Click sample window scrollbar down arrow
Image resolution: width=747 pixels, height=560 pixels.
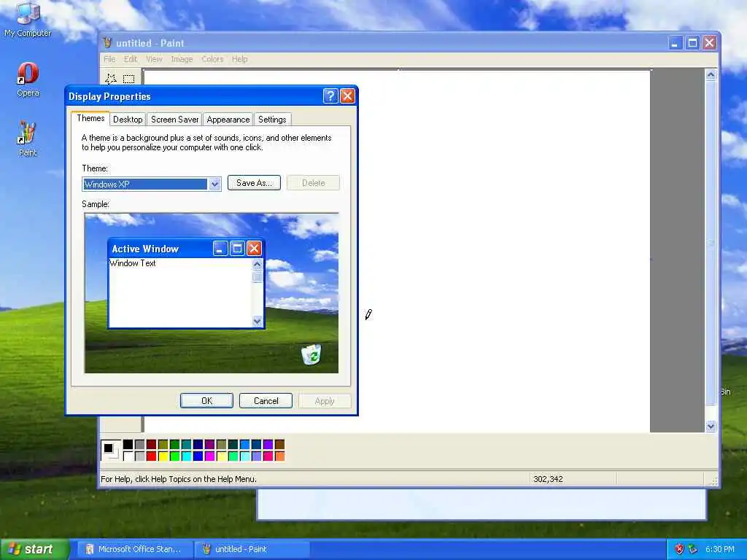(258, 322)
